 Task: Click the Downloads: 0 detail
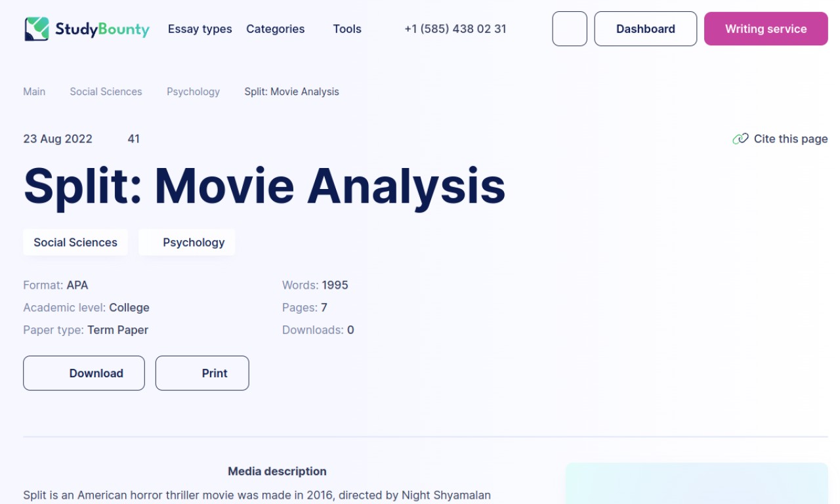318,330
